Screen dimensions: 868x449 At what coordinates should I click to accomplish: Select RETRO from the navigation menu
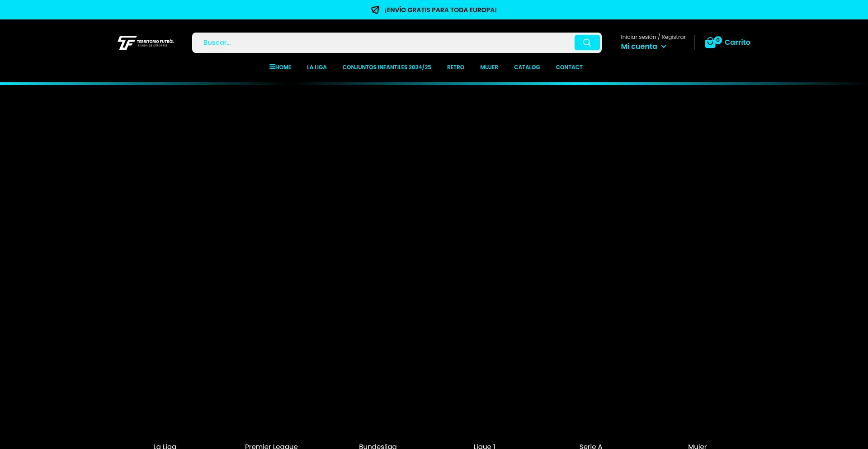(455, 67)
